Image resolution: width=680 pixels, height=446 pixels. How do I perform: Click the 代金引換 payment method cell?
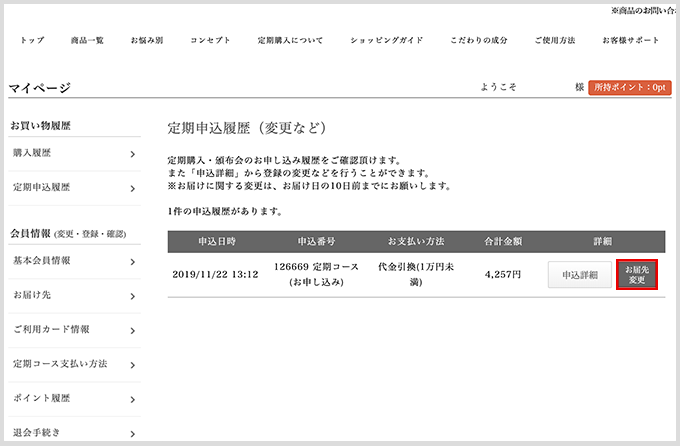(x=416, y=274)
